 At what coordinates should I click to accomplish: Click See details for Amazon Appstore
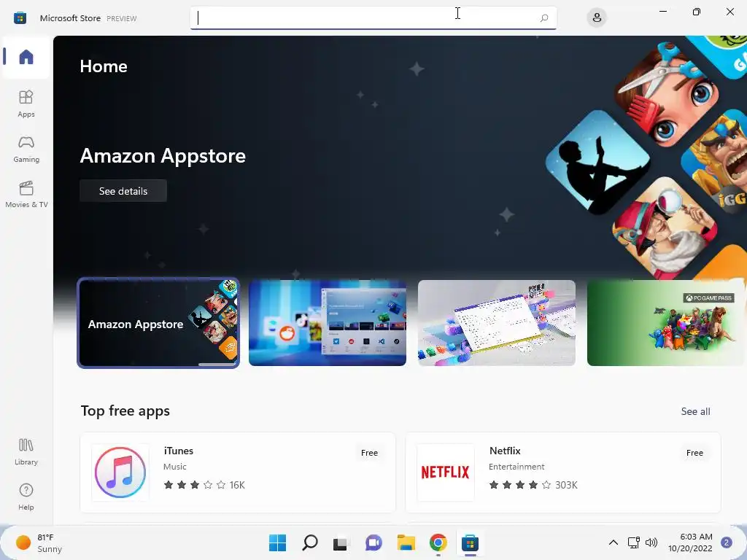click(123, 191)
